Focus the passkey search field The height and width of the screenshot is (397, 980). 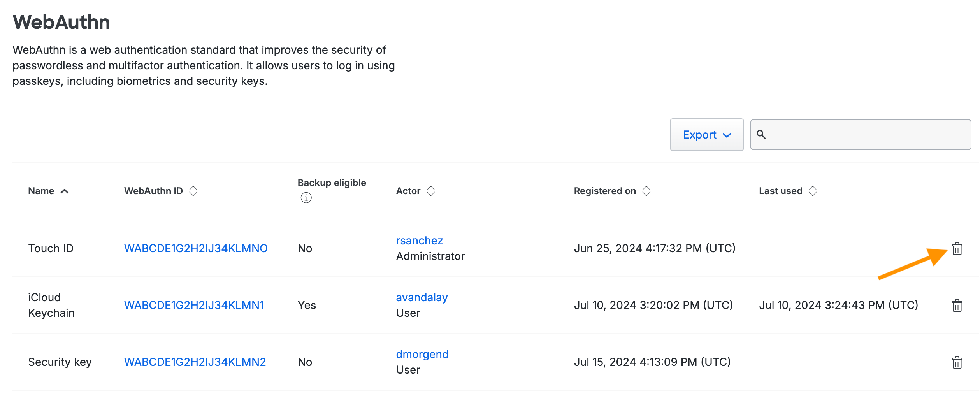[868, 135]
